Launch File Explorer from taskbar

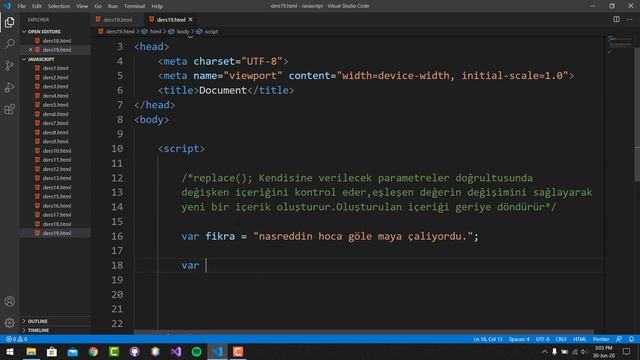31,352
